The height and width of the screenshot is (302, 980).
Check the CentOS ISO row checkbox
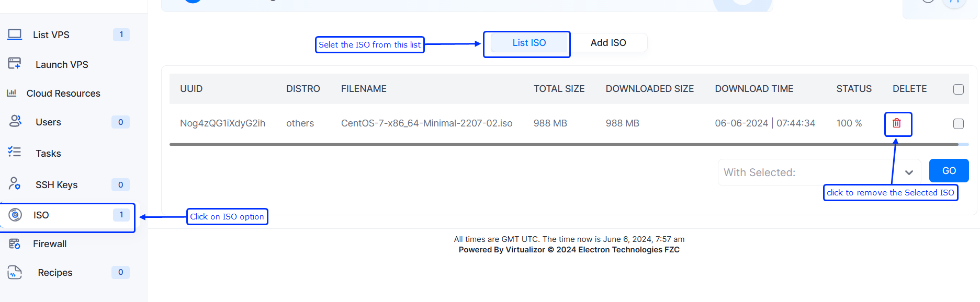pyautogui.click(x=958, y=124)
